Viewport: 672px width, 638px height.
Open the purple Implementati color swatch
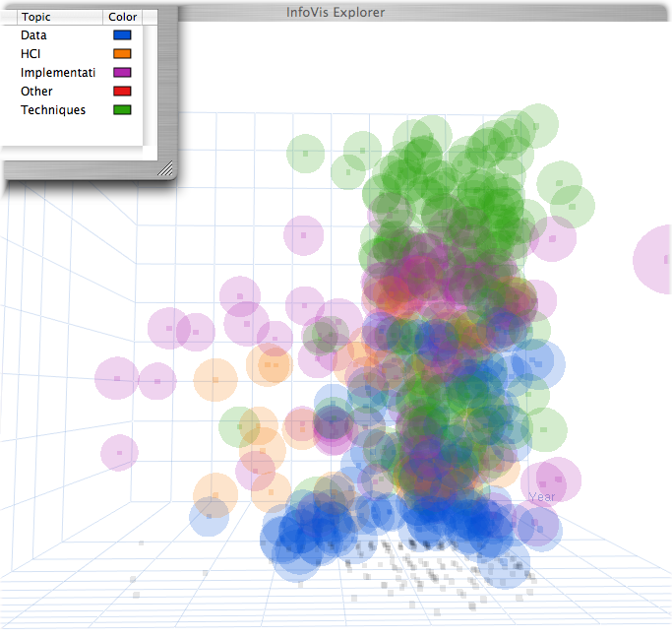point(122,73)
